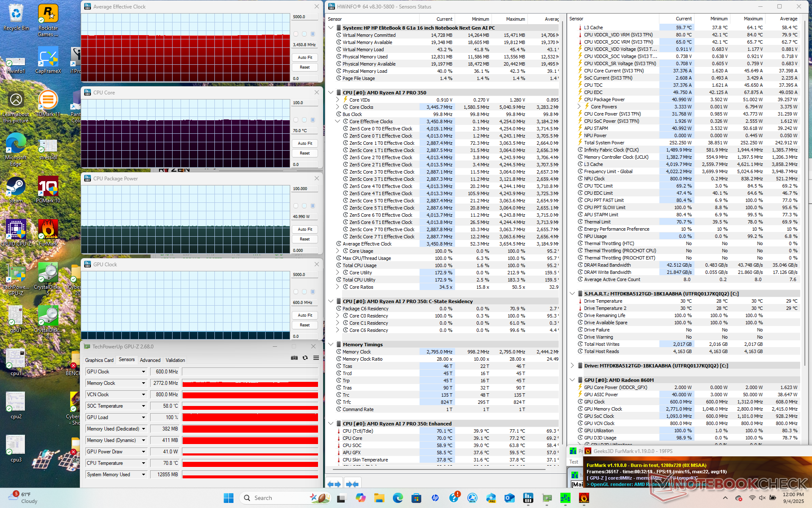This screenshot has height=508, width=812.
Task: Open the HP app in taskbar
Action: point(435,498)
